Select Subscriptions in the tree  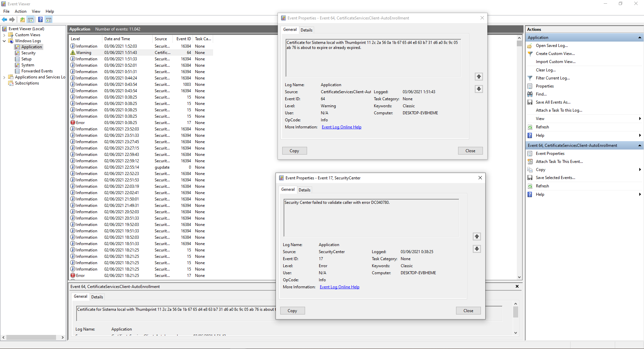[x=27, y=83]
